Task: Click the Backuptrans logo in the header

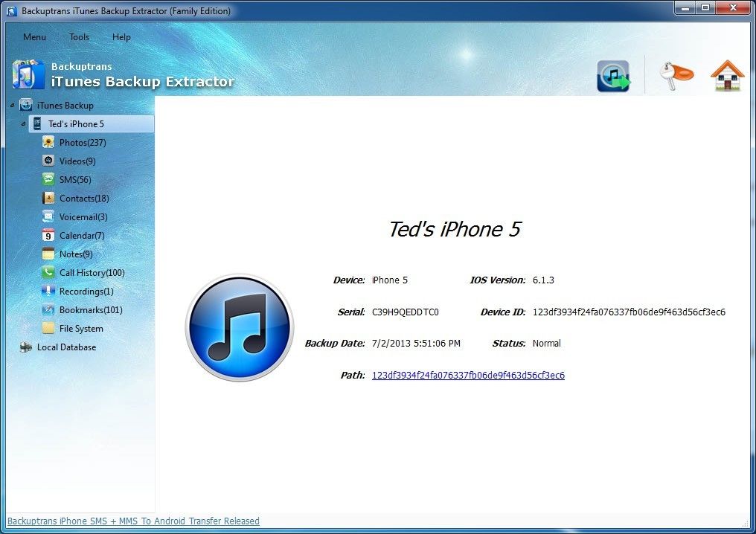Action: 28,74
